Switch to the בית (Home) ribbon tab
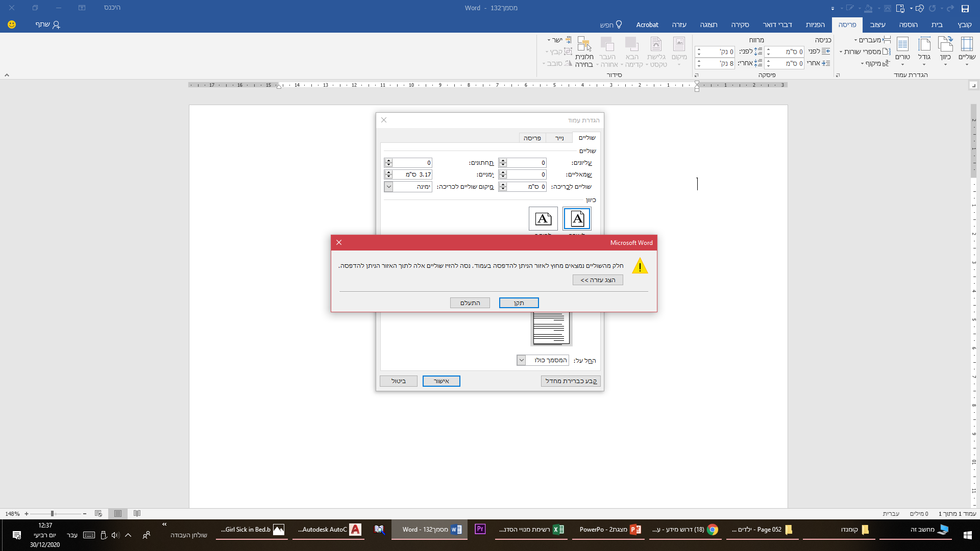 [937, 24]
